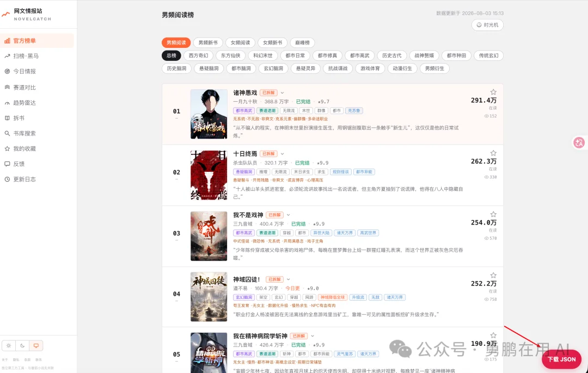This screenshot has width=588, height=373.
Task: Favorite 神域囚徒! with its star
Action: coord(493,275)
